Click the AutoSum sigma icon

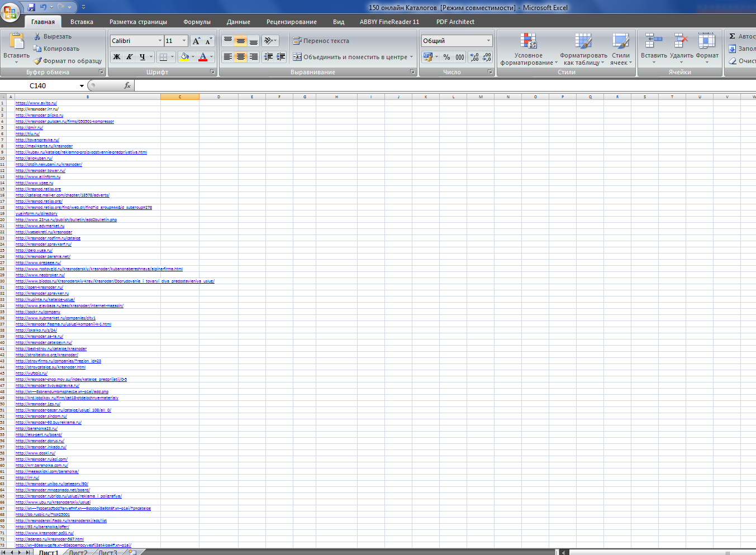coord(732,36)
